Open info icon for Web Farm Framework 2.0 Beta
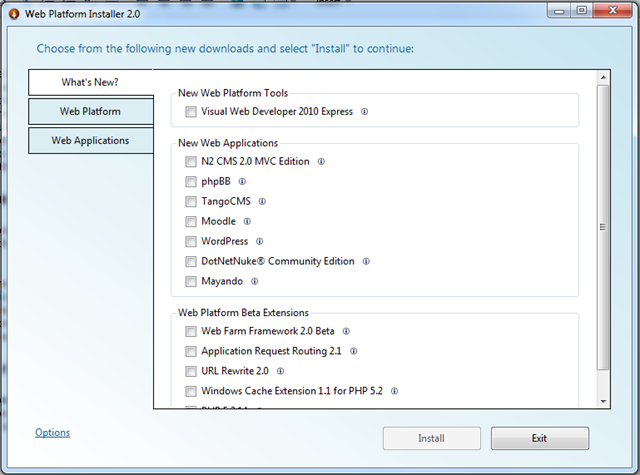The height and width of the screenshot is (475, 640). click(346, 331)
